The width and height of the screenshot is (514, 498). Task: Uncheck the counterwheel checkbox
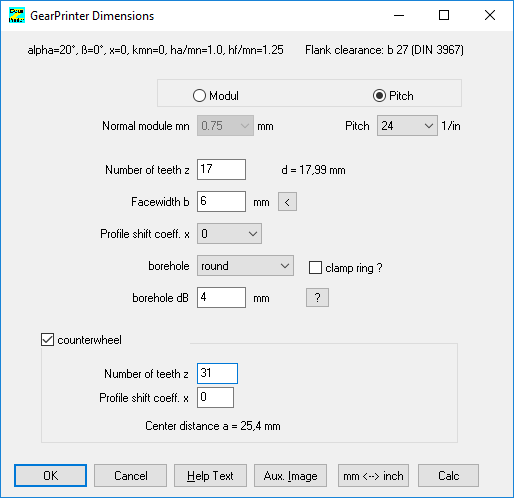(47, 340)
